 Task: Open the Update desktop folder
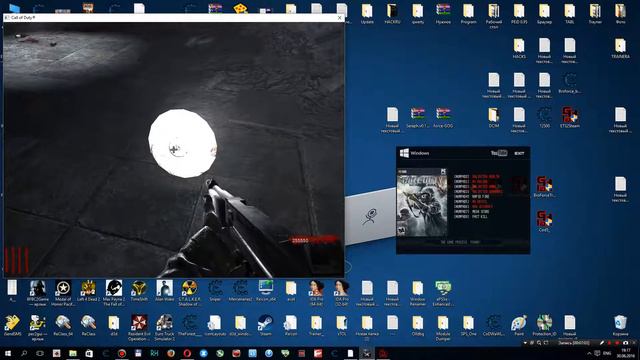click(x=367, y=13)
